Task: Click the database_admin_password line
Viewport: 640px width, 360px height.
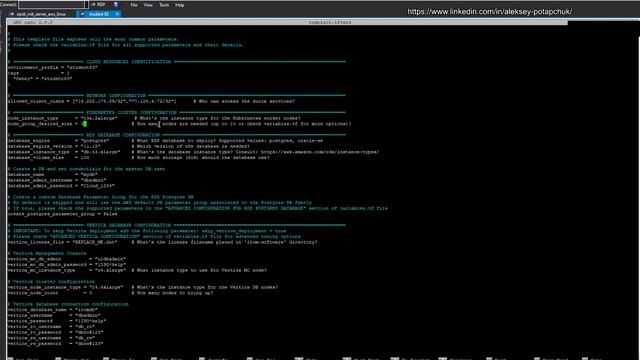Action: 61,186
